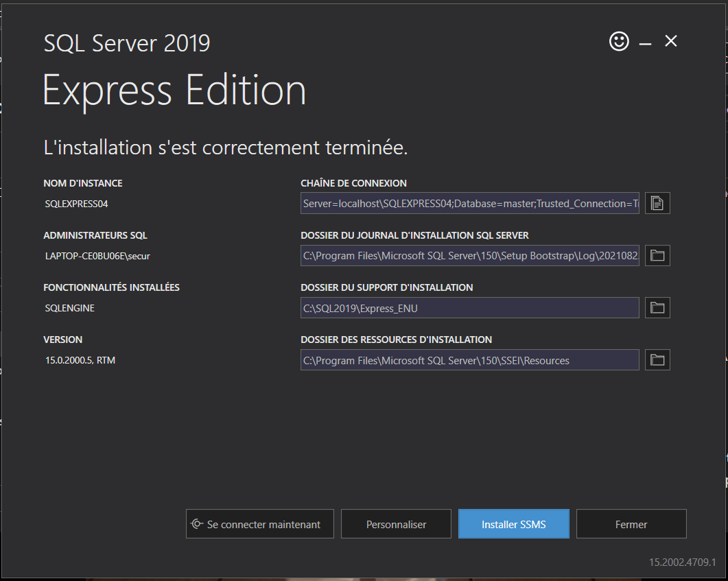Close the installer with the X icon

(671, 41)
